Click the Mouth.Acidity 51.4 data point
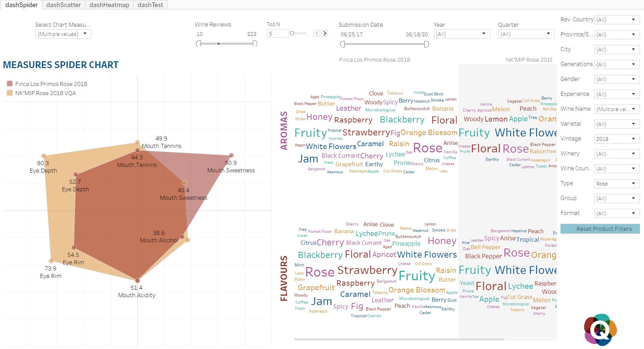This screenshot has height=349, width=644. (137, 281)
